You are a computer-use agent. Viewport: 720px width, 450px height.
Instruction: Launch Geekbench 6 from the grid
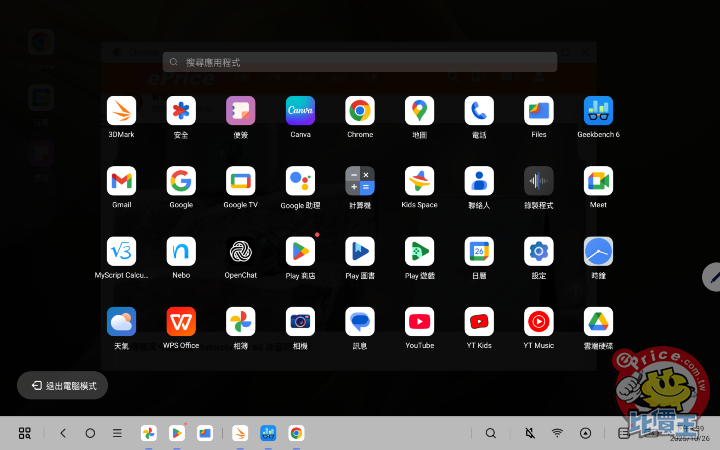point(598,111)
